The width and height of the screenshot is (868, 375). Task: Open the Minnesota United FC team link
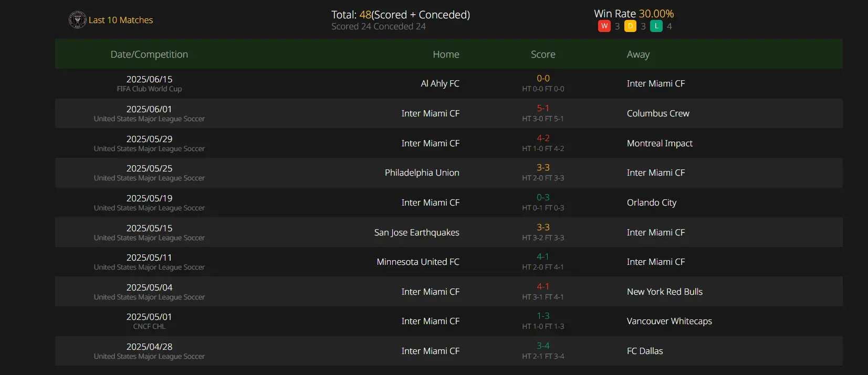tap(418, 262)
